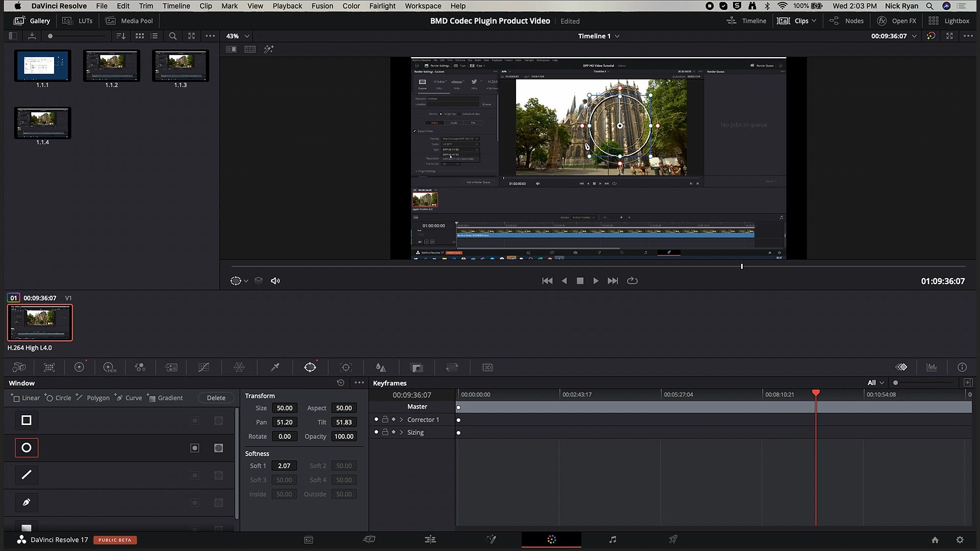Image resolution: width=980 pixels, height=551 pixels.
Task: Open the Qualifier eyedropper palette
Action: tap(275, 367)
